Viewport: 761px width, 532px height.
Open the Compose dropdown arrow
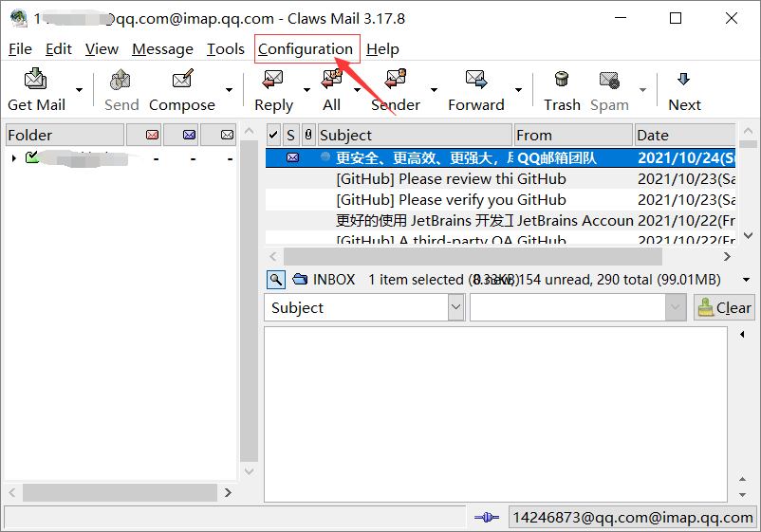tap(229, 90)
